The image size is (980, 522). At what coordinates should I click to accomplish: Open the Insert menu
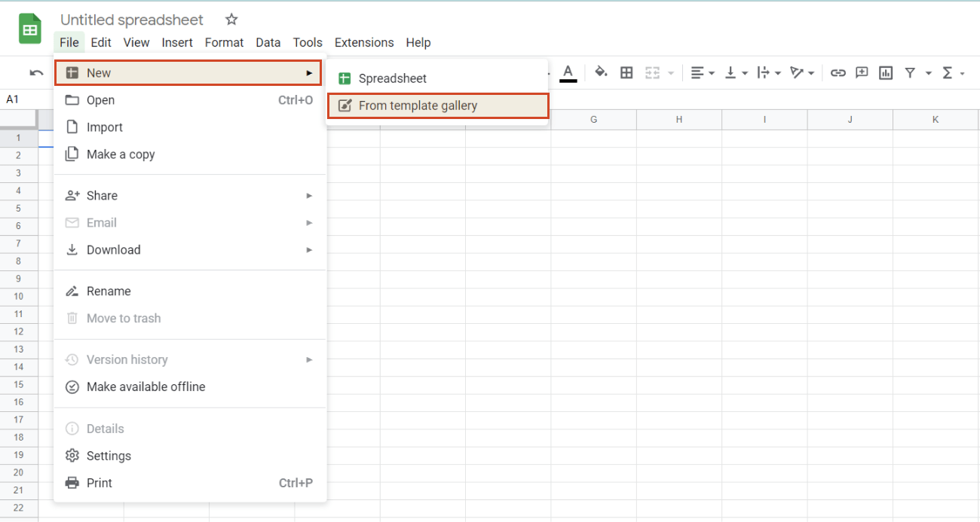point(177,42)
